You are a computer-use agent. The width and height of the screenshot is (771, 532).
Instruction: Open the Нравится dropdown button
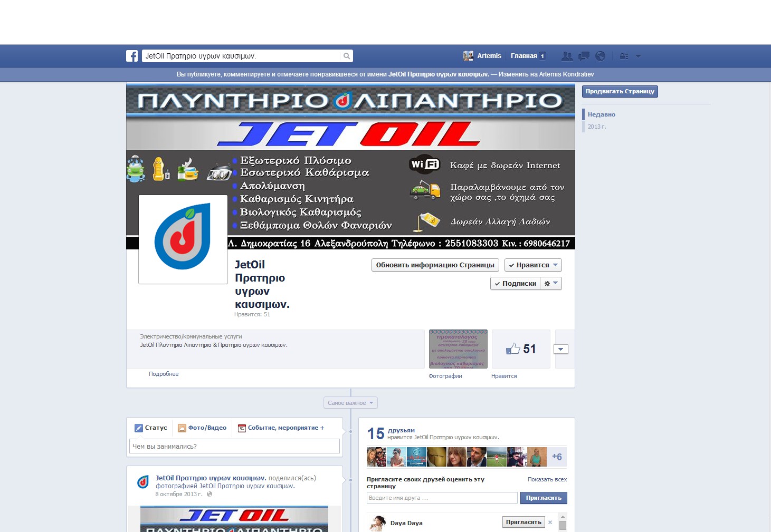click(533, 265)
